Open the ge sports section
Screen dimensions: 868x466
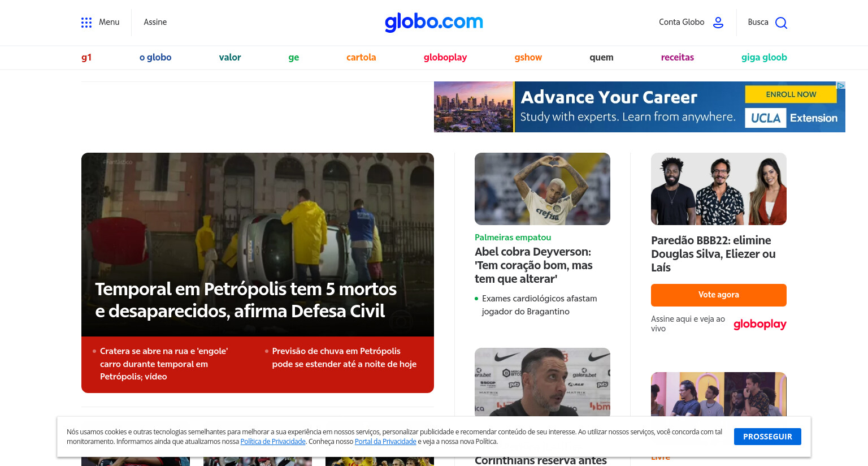(293, 57)
